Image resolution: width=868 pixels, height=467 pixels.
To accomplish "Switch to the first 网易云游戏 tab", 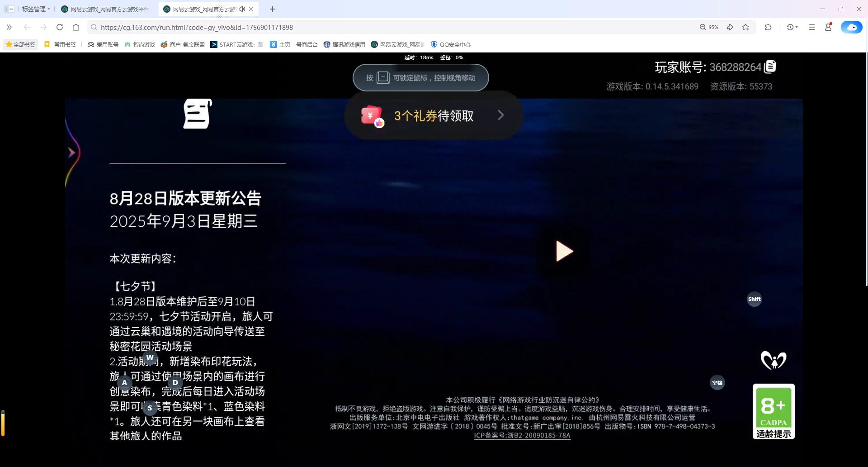I will (x=107, y=9).
